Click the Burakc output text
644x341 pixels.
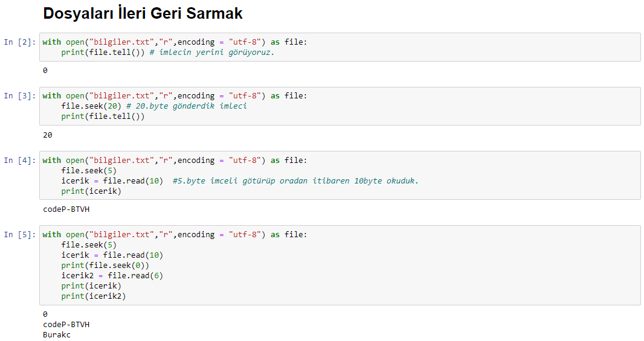tap(57, 334)
